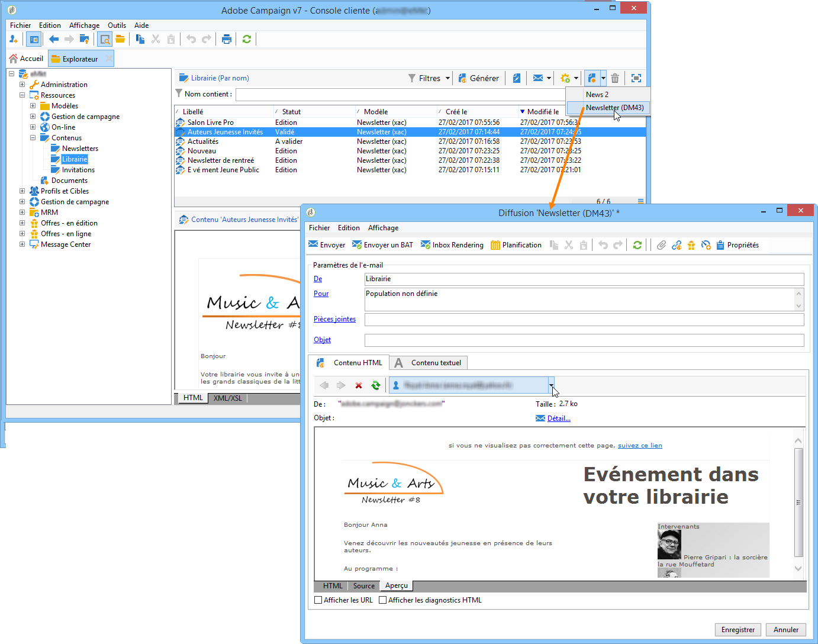Click the Pour link in e-mail parameters
This screenshot has width=818, height=644.
(x=321, y=294)
